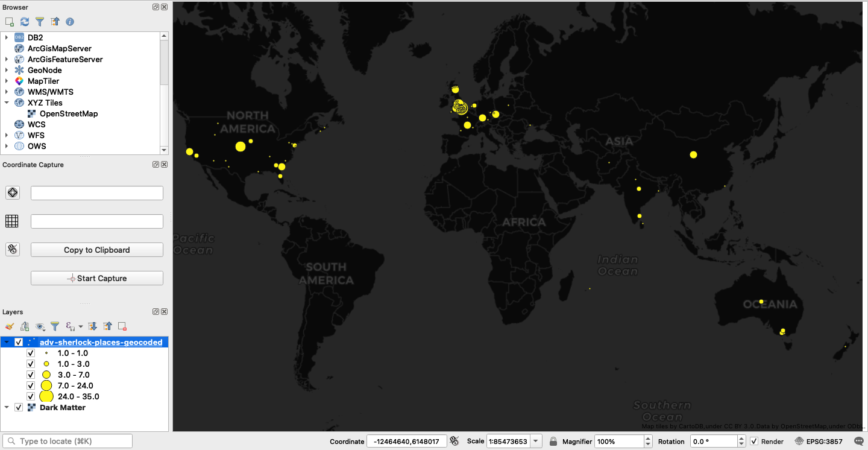Click the Magnifier value field
The width and height of the screenshot is (868, 450).
(x=619, y=442)
